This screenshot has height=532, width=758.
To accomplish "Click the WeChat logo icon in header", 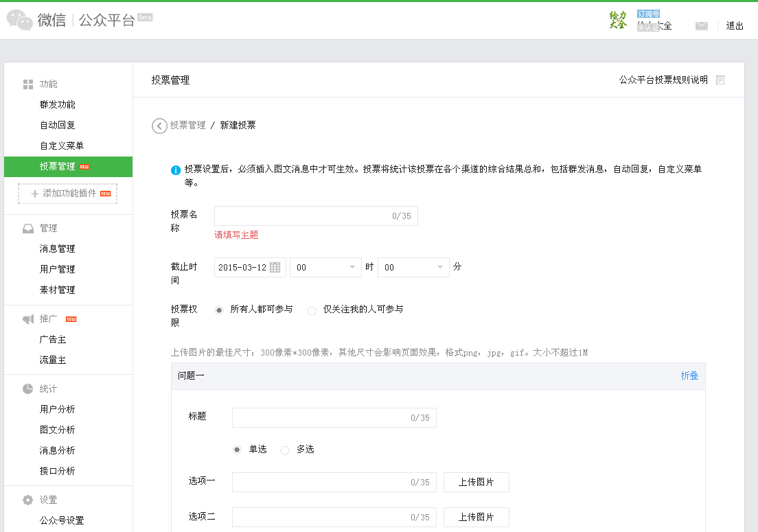I will coord(20,21).
